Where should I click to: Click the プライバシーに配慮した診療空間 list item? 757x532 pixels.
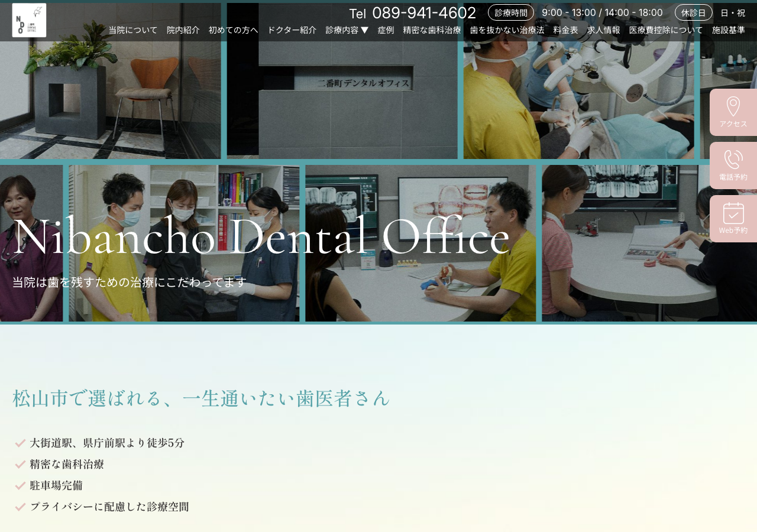(109, 507)
